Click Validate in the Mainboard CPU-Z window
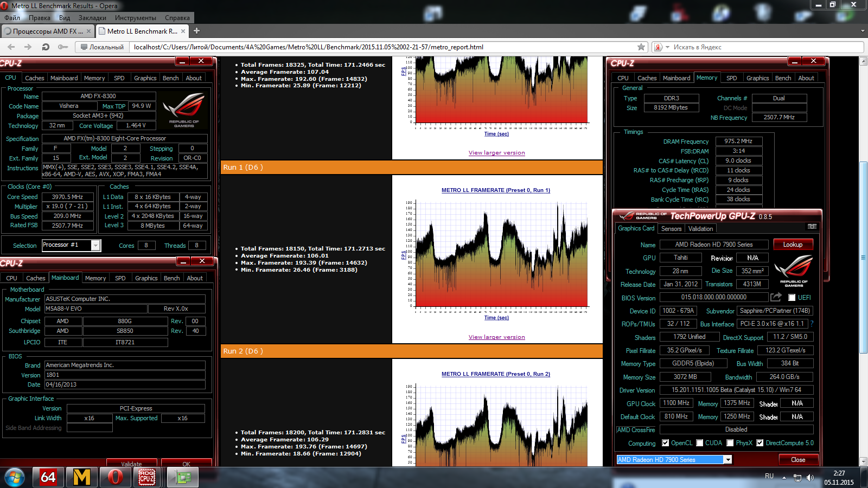Viewport: 868px width, 488px height. pos(131,464)
